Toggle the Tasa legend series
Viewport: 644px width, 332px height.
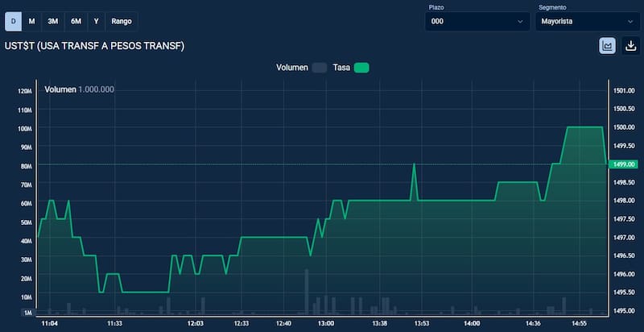click(351, 68)
